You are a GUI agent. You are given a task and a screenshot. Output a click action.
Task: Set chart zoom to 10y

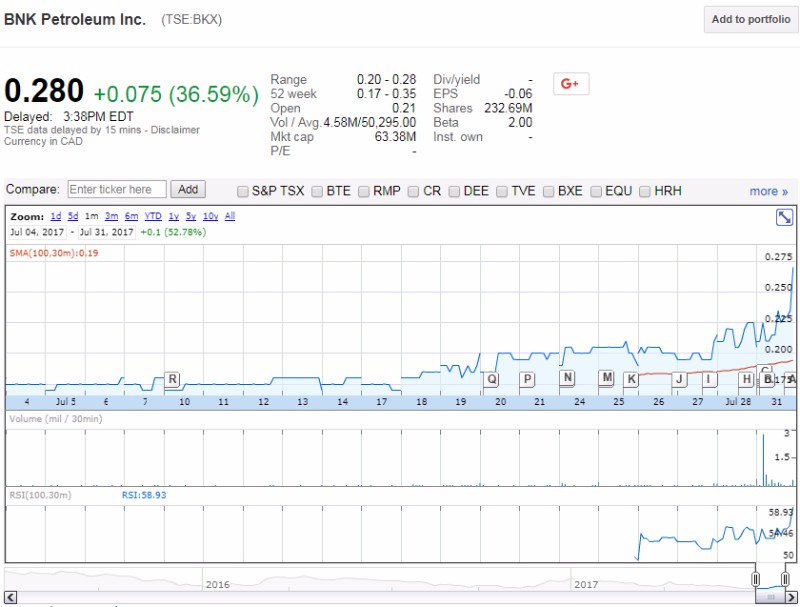(211, 216)
